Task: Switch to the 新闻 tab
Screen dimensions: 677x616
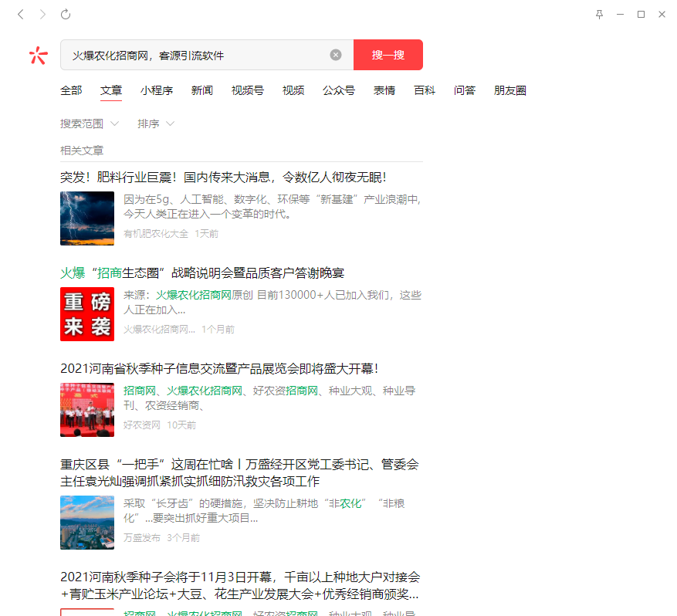Action: pos(202,90)
